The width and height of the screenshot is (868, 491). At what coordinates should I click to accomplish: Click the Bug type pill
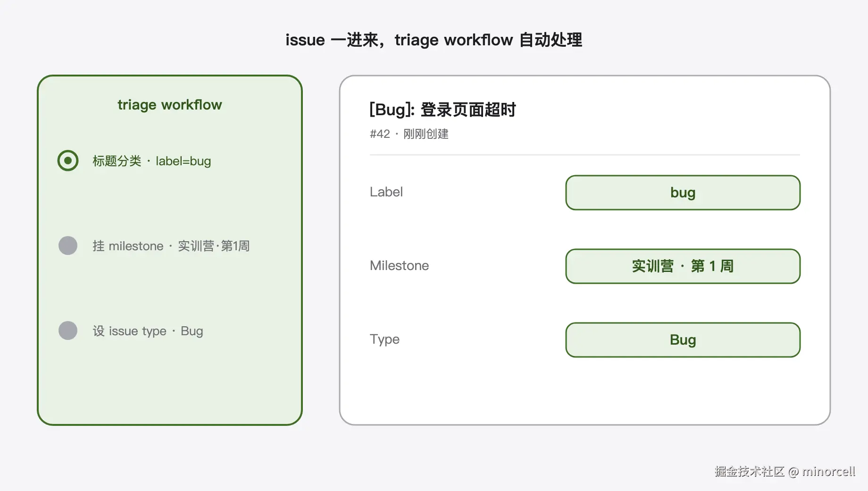(x=683, y=340)
